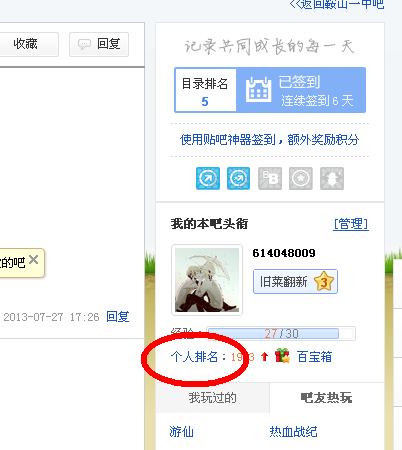Click the 回复 button with speech bubble
Viewport: 402px width, 450px height.
point(99,44)
